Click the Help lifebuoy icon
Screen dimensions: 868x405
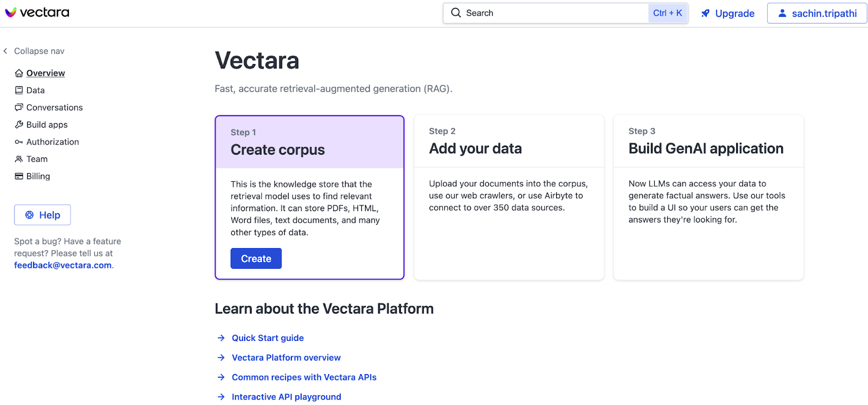point(30,215)
